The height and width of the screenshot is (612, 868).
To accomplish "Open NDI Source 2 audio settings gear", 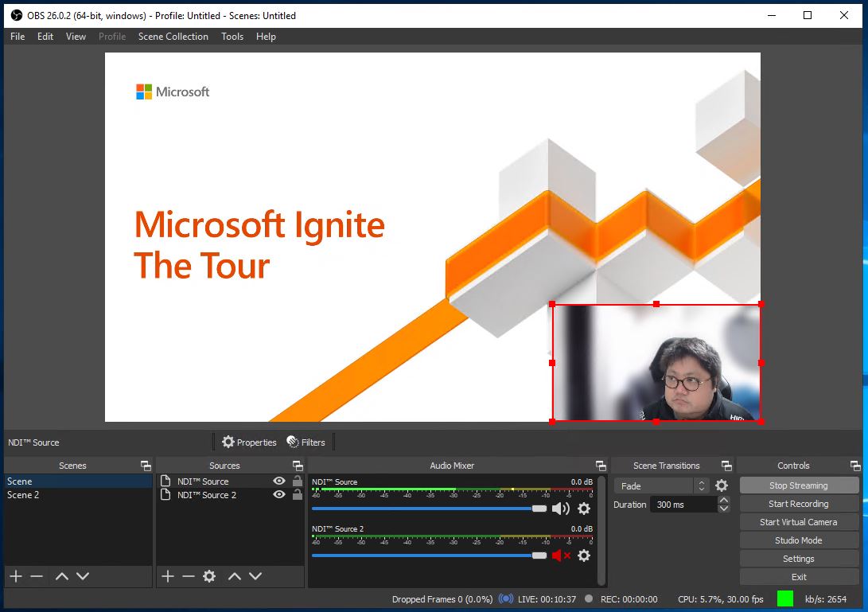I will tap(584, 555).
